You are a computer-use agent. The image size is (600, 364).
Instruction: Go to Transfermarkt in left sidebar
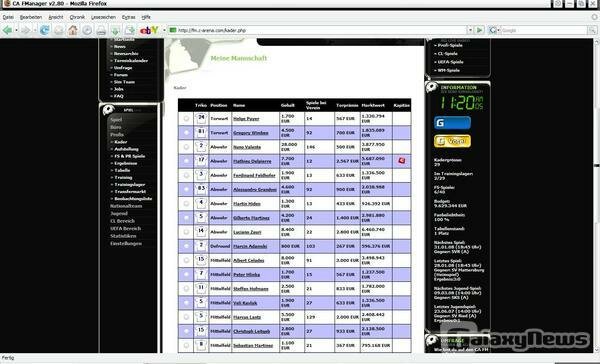(130, 191)
